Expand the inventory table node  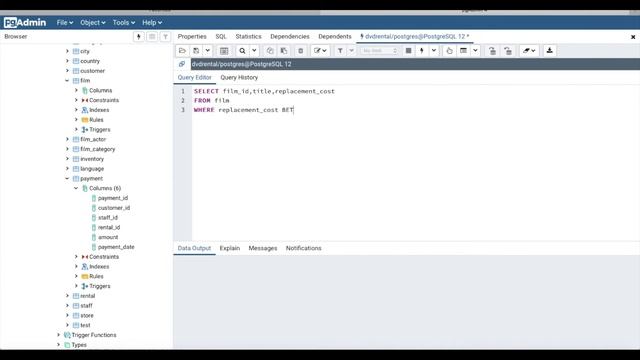[x=67, y=159]
